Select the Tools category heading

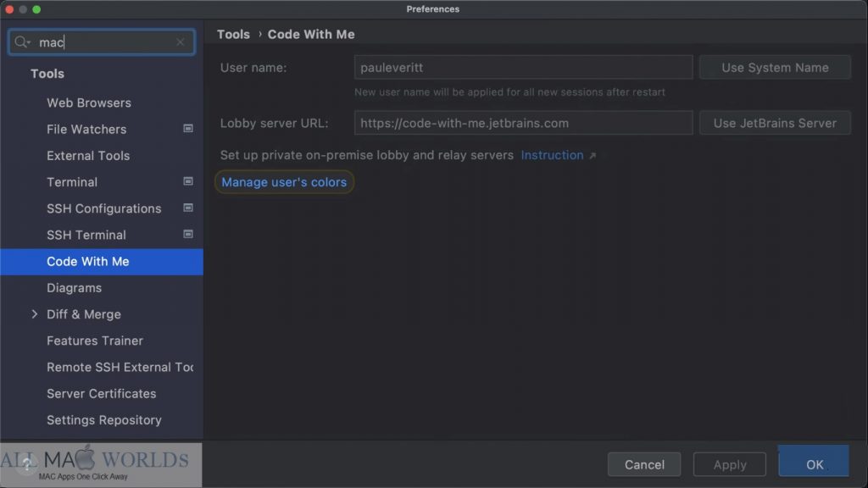click(47, 74)
